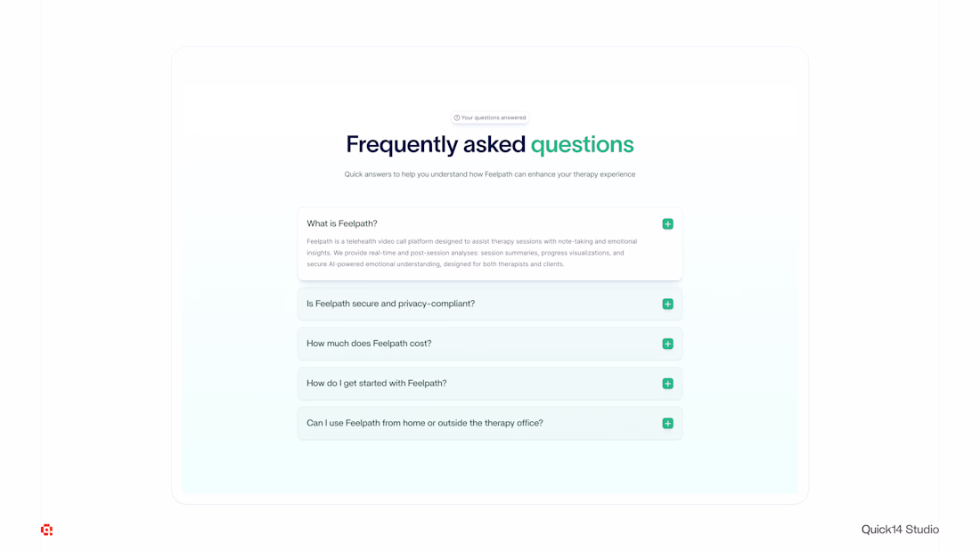The height and width of the screenshot is (551, 980).
Task: Click the Frequently asked heading text
Action: pos(435,144)
